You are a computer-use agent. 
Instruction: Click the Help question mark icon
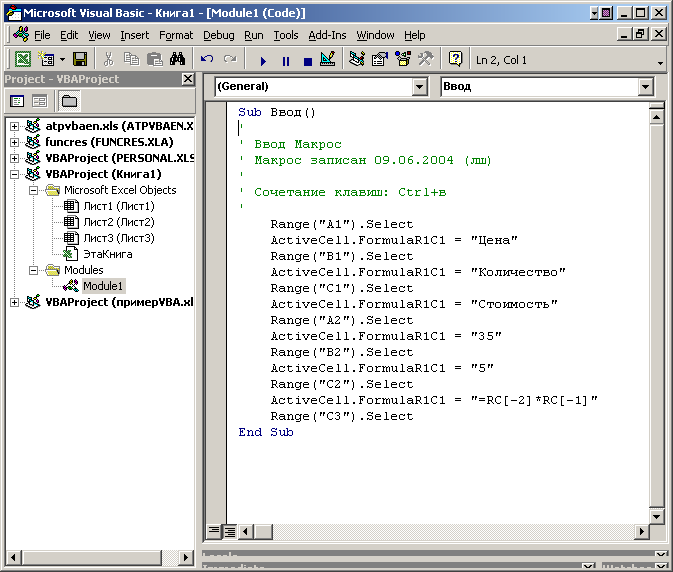pyautogui.click(x=455, y=59)
